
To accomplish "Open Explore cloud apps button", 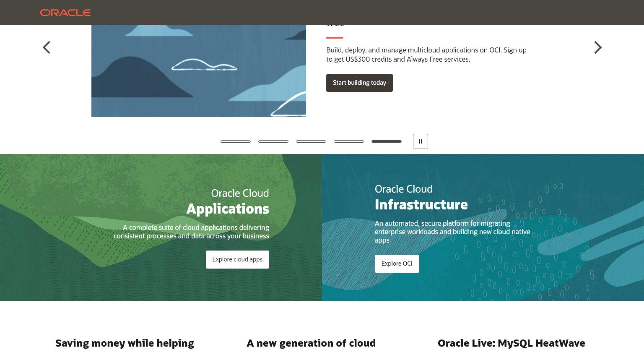I will pos(237,259).
